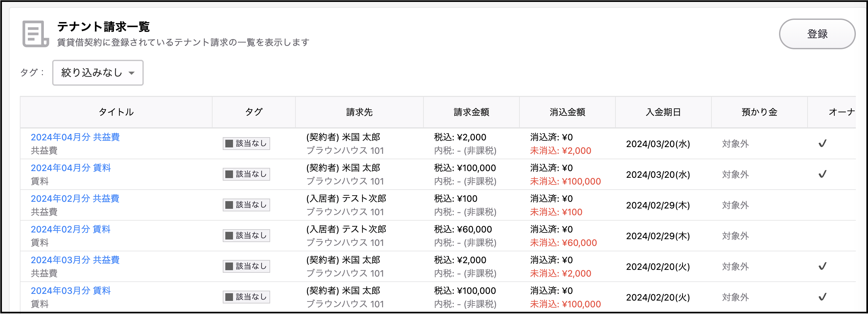This screenshot has height=314, width=868.
Task: Click owner checkmark in 2024年04月分 賃料 row
Action: click(x=823, y=174)
